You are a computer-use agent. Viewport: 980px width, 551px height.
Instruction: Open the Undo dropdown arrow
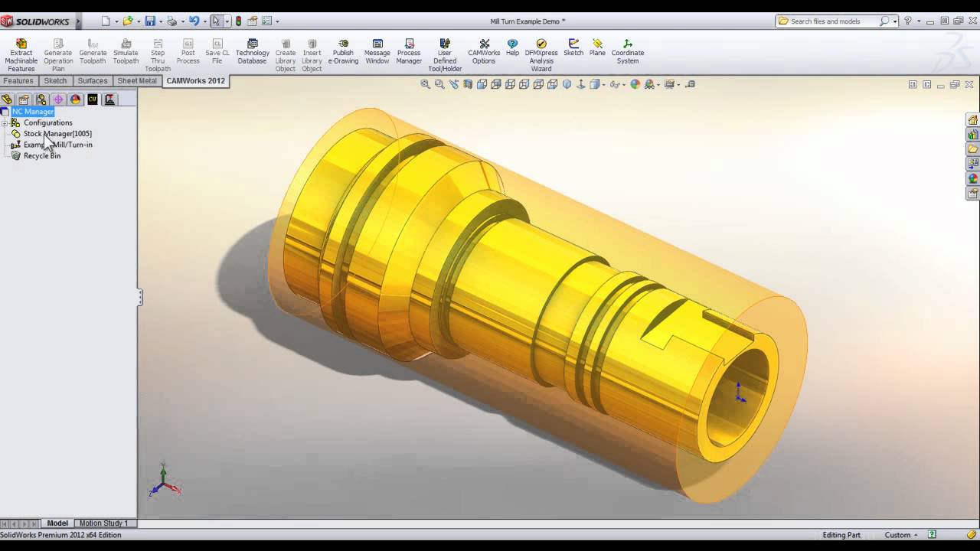[x=204, y=21]
